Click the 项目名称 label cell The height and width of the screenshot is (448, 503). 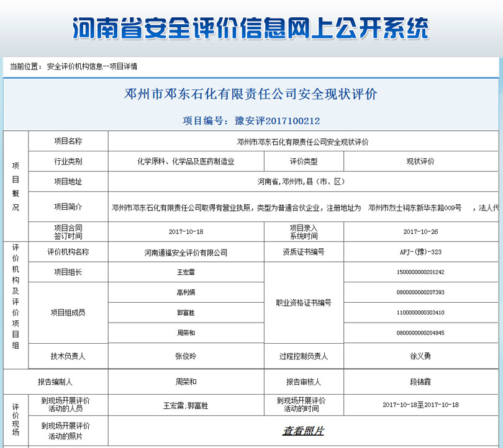click(x=68, y=141)
